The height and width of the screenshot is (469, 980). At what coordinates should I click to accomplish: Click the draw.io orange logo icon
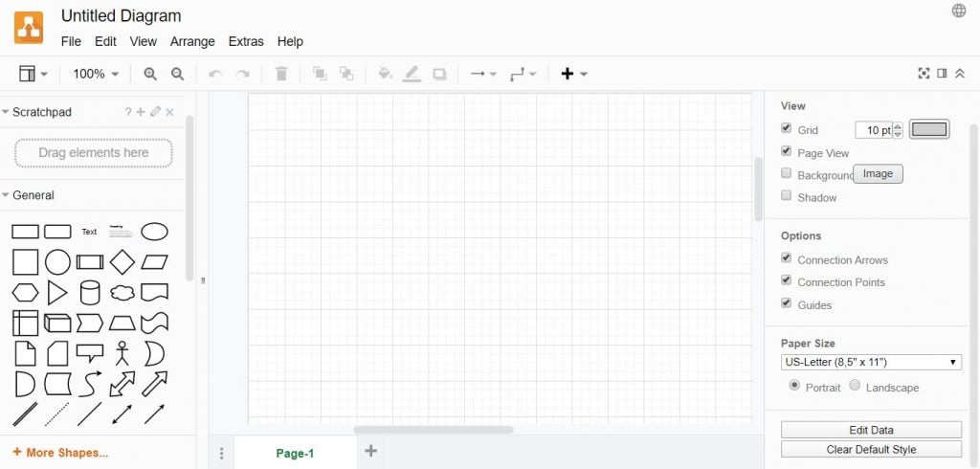[29, 28]
